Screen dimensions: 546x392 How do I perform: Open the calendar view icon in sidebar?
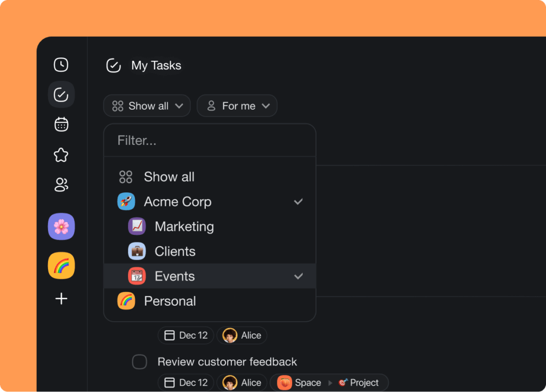click(x=61, y=124)
